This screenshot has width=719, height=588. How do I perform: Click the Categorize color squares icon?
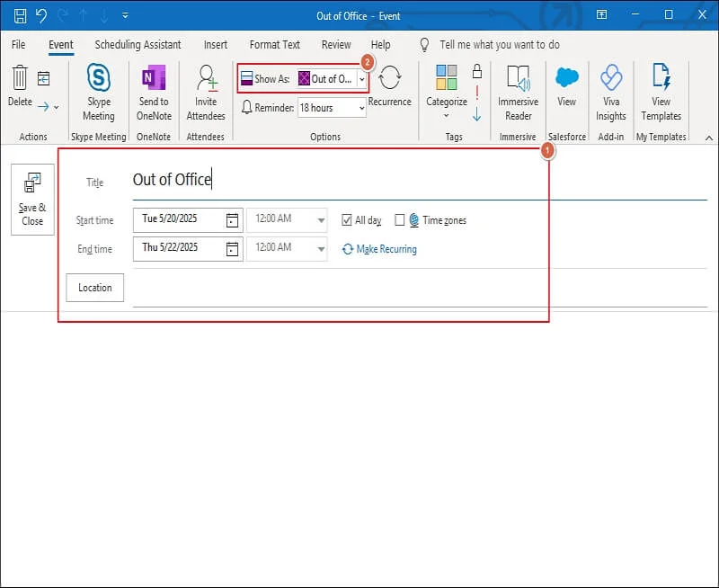[446, 77]
